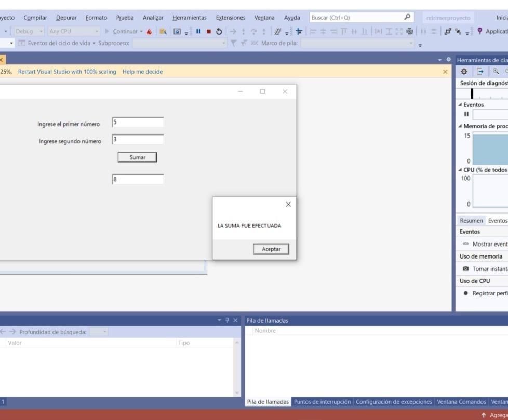Click the result field showing 8
This screenshot has width=508, height=420.
pyautogui.click(x=138, y=179)
